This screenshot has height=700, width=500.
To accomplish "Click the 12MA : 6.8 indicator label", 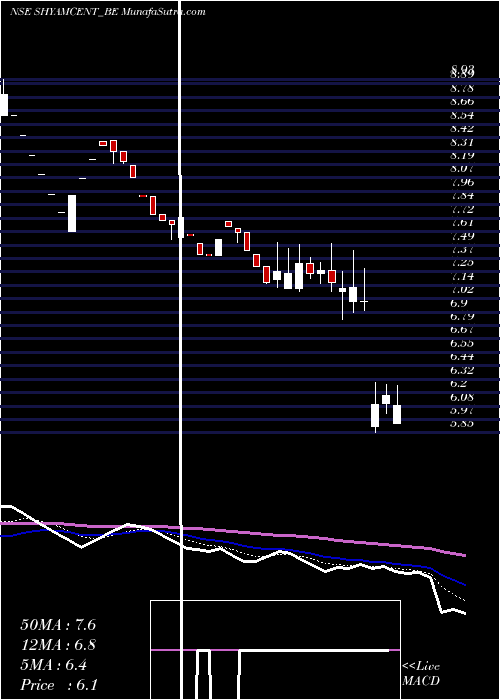I will click(58, 645).
